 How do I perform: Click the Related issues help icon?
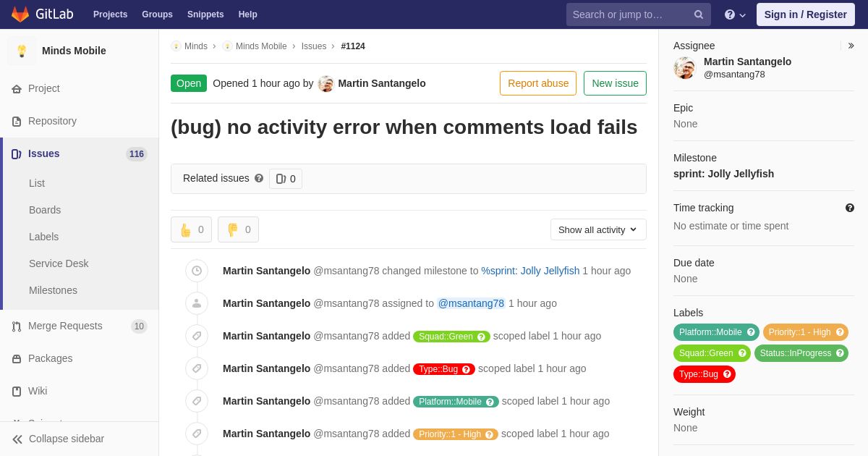pyautogui.click(x=259, y=178)
